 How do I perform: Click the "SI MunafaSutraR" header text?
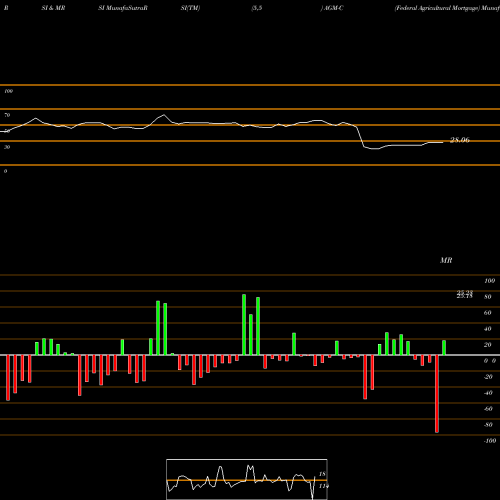pos(123,8)
